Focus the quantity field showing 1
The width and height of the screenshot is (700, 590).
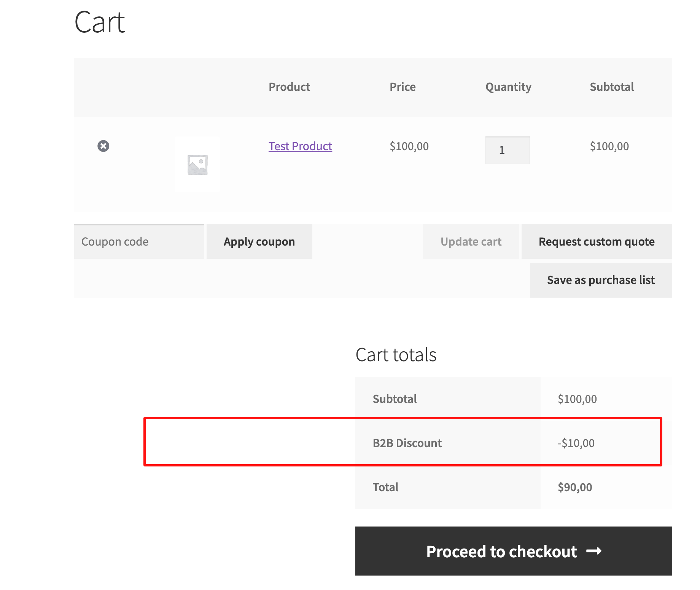point(508,150)
